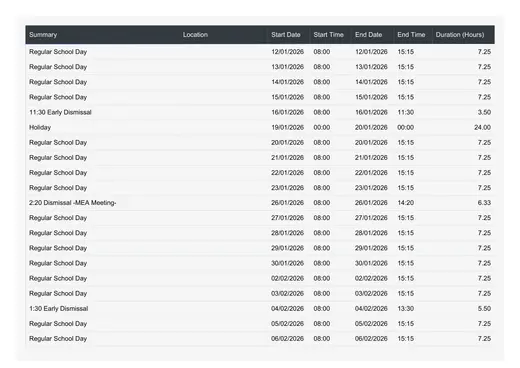The height and width of the screenshot is (368, 520).
Task: Select the 2:20 Dismissal -MEA Meeting- cell
Action: (72, 203)
